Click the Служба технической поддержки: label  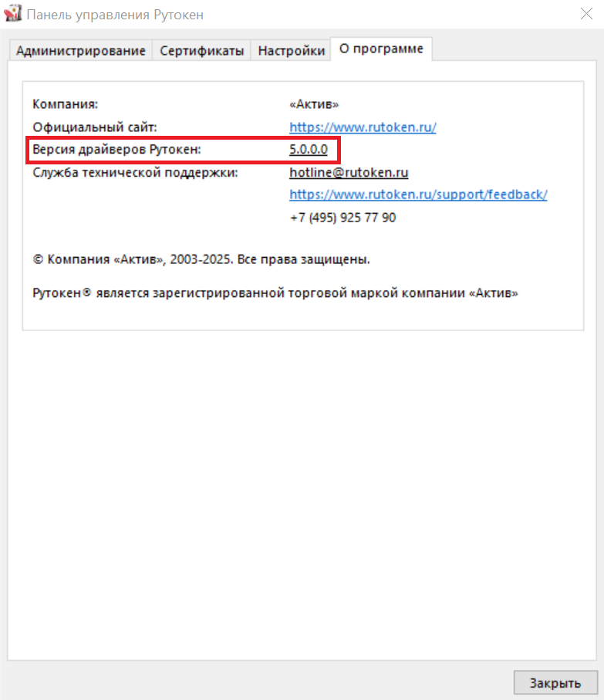135,172
